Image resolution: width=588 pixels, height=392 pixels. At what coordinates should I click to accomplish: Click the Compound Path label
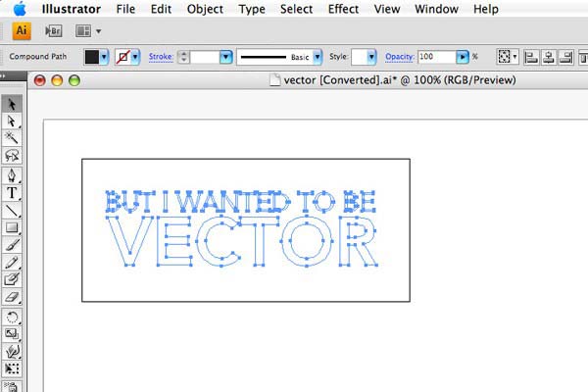click(38, 56)
